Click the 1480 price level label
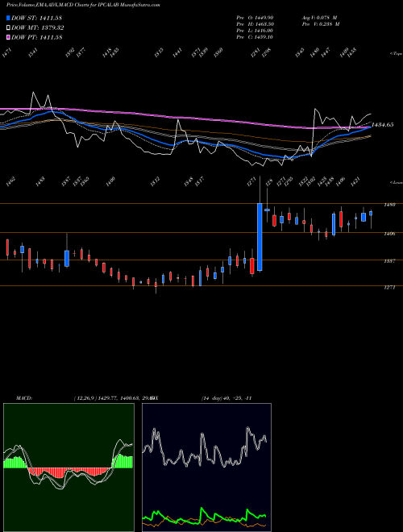This screenshot has height=532, width=403. click(389, 205)
